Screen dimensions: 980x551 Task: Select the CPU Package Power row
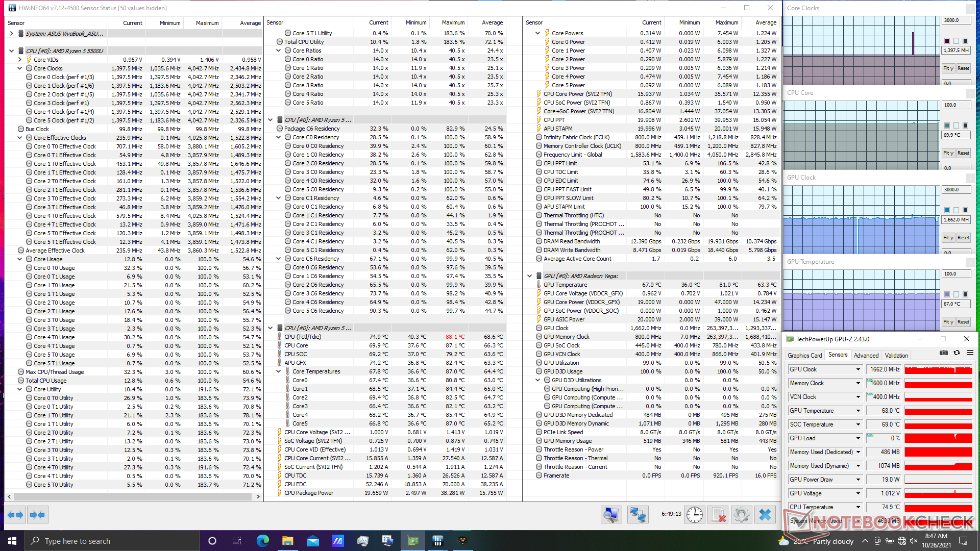pos(390,493)
